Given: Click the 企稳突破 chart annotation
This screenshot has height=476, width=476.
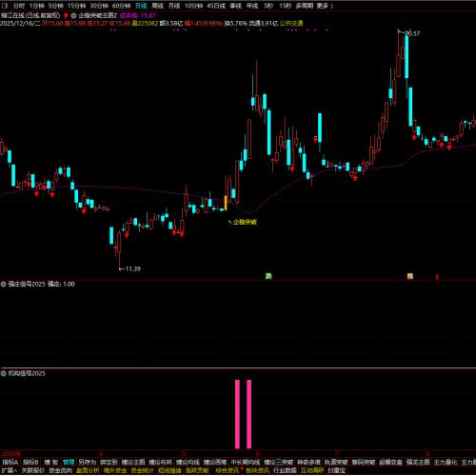Looking at the screenshot, I should pyautogui.click(x=245, y=222).
